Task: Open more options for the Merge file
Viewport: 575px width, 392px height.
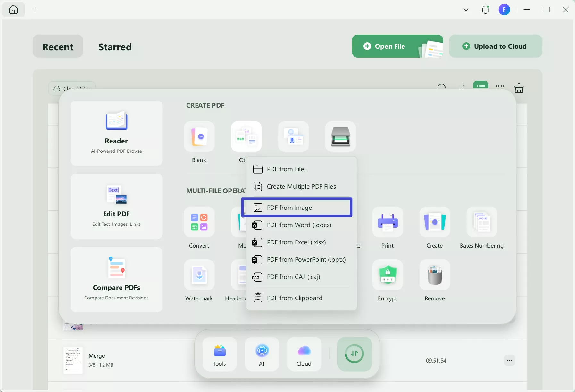Action: click(509, 360)
